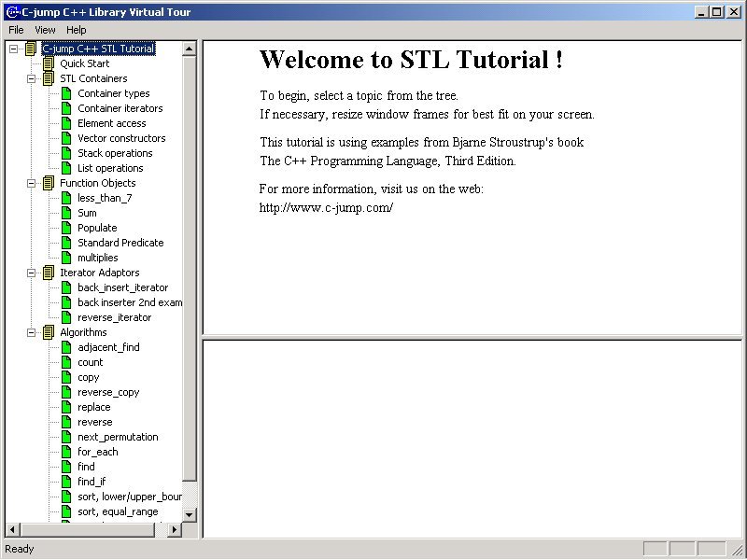
Task: Open the copy algorithm topic
Action: click(x=88, y=377)
